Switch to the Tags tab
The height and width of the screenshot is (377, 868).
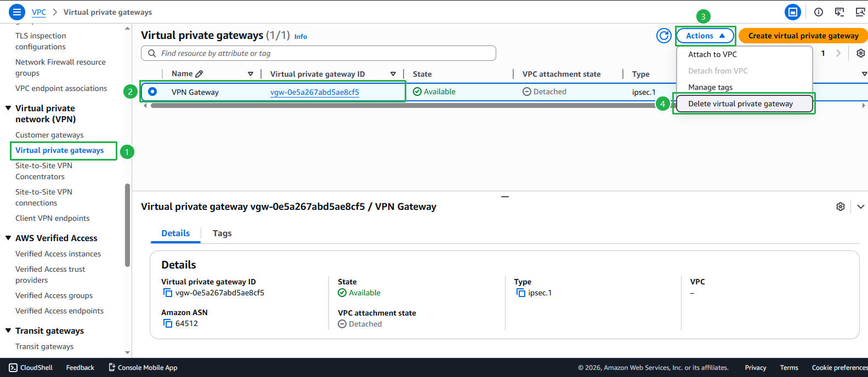point(222,233)
